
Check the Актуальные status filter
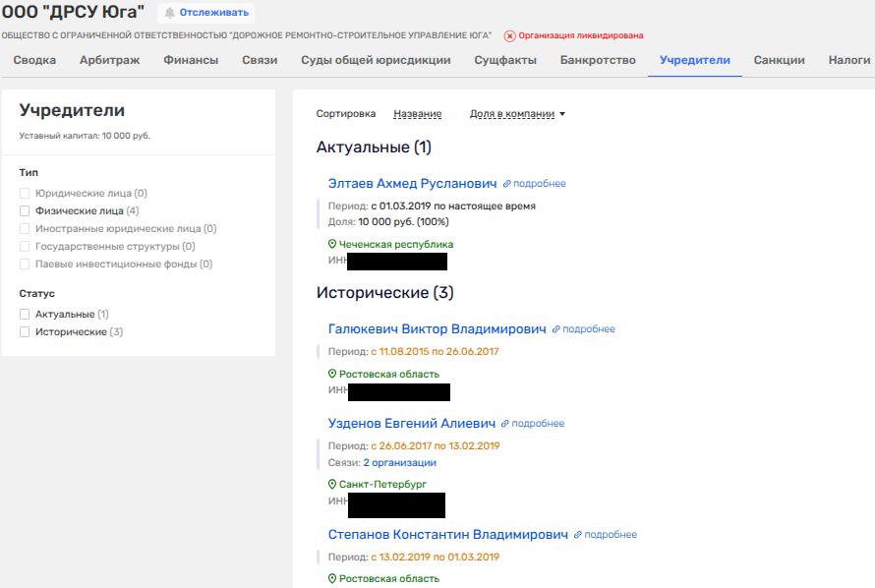pos(25,314)
